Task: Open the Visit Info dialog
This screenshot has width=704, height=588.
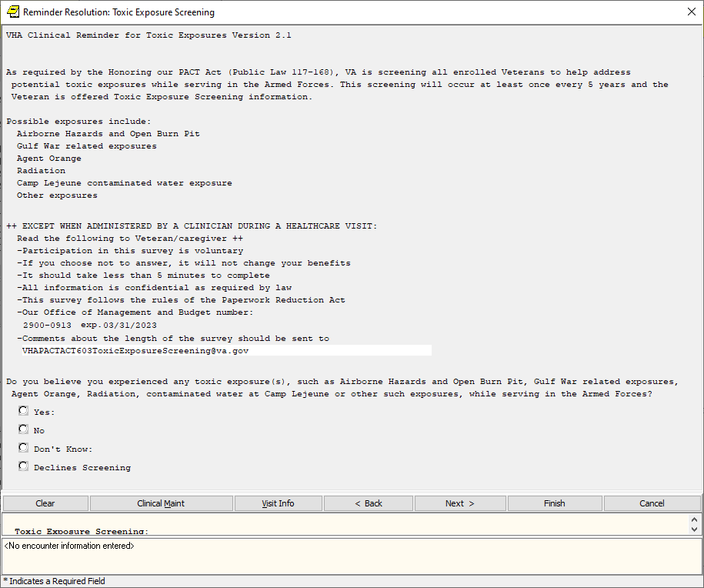Action: coord(278,503)
